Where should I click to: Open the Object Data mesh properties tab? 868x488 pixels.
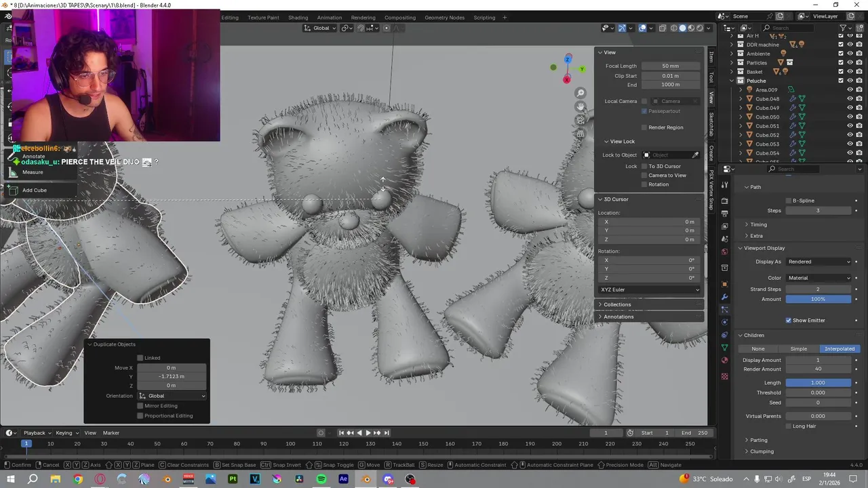[724, 347]
